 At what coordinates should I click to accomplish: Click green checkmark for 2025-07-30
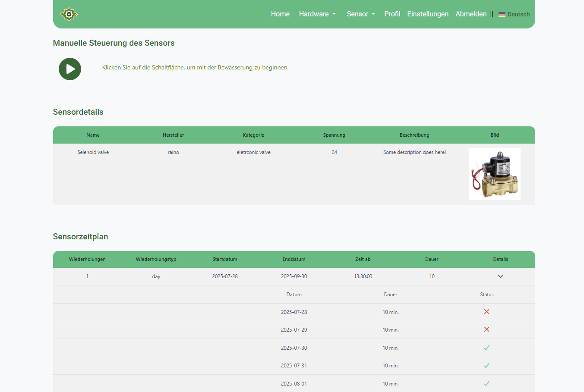pyautogui.click(x=486, y=348)
